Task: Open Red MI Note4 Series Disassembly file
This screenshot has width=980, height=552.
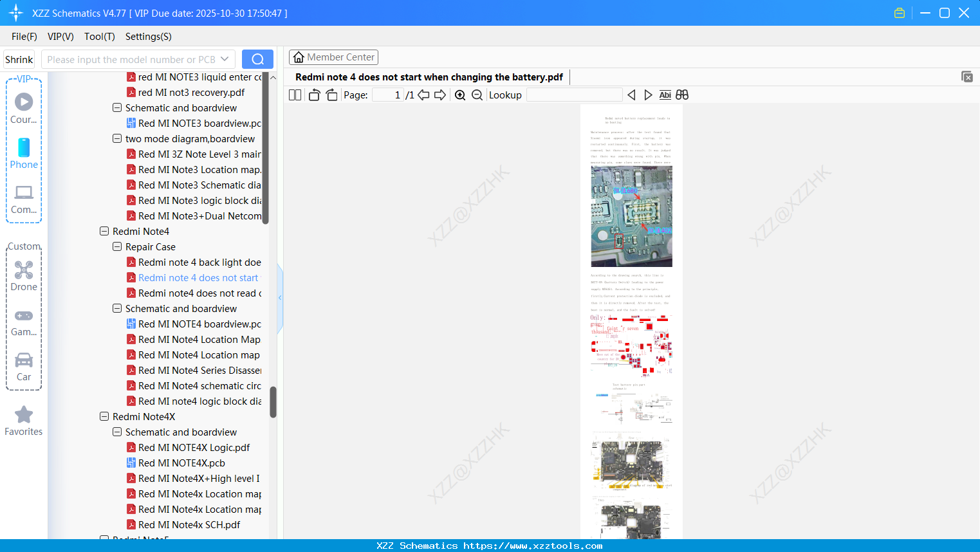Action: (194, 370)
